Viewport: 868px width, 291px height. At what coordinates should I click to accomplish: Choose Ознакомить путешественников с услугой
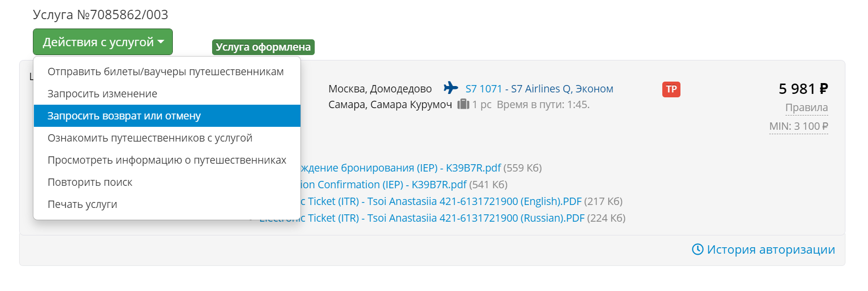click(150, 138)
